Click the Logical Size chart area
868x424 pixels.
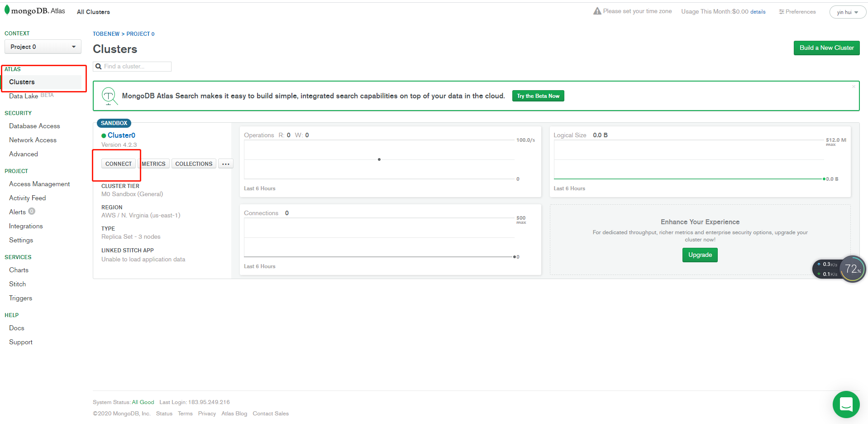(689, 159)
